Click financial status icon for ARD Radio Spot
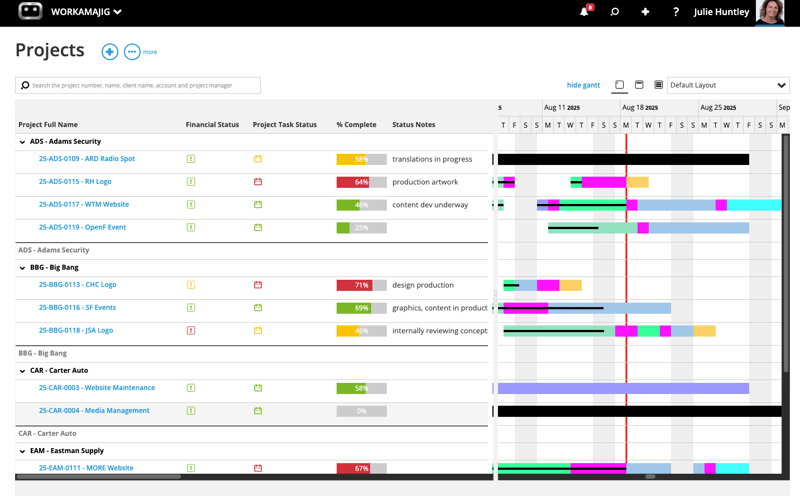Screen dimensions: 800x496 tap(191, 159)
